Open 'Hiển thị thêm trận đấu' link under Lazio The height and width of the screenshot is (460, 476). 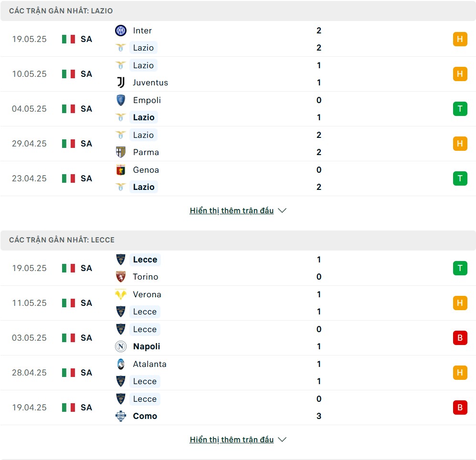(x=232, y=210)
